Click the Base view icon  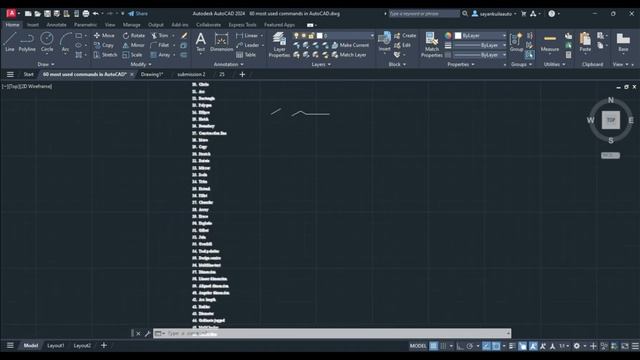pyautogui.click(x=623, y=42)
